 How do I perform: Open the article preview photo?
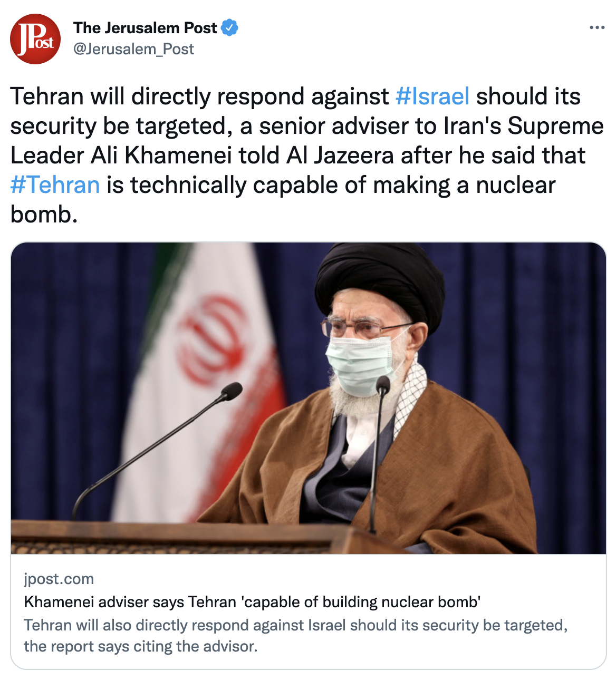tap(309, 398)
